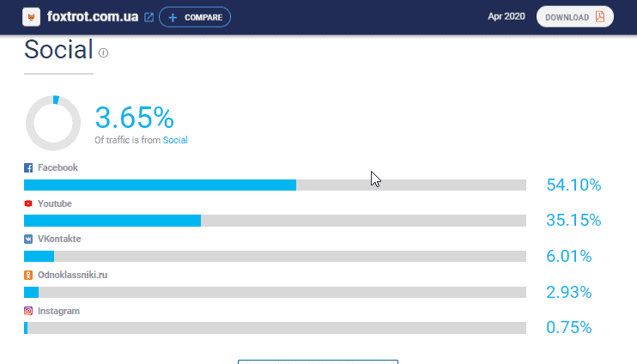Open the Apr 2020 date selector
Screen dimensions: 637x364
pos(506,17)
